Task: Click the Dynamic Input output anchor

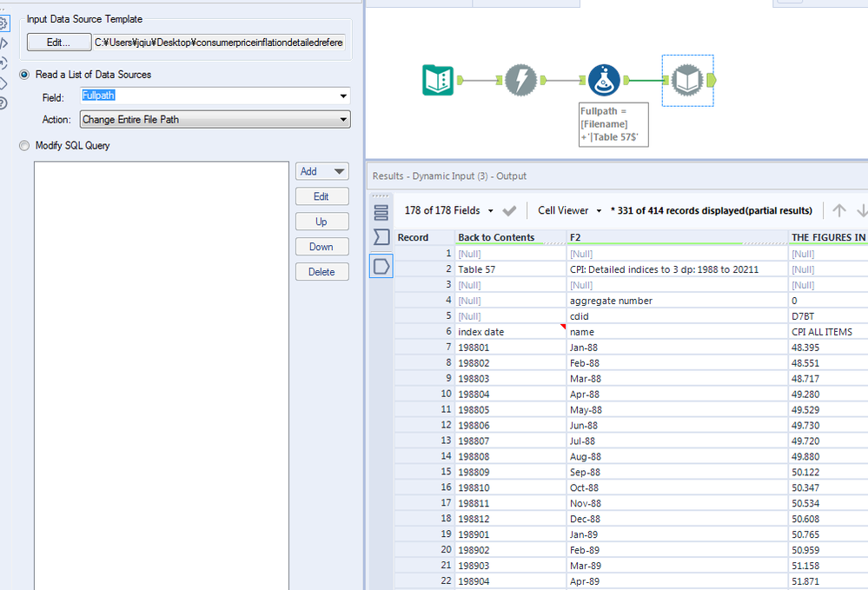Action: tap(712, 80)
